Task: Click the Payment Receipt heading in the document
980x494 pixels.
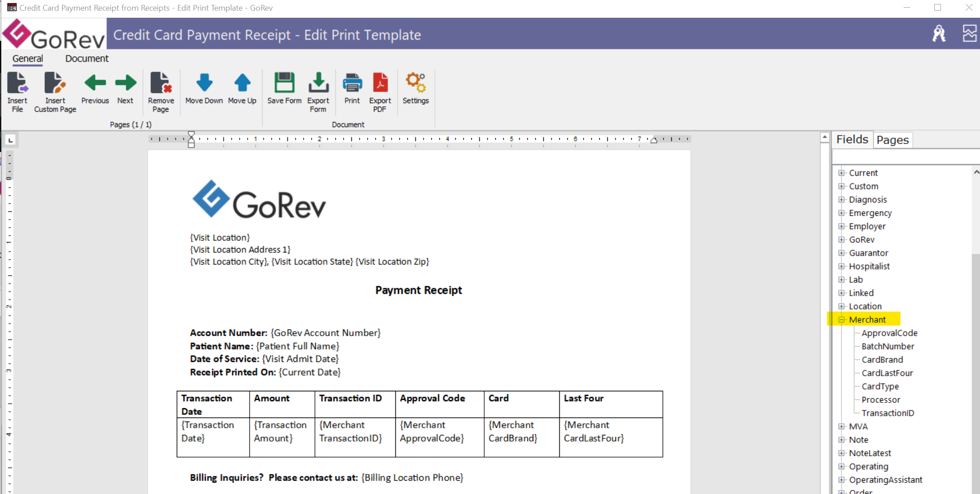Action: (x=418, y=290)
